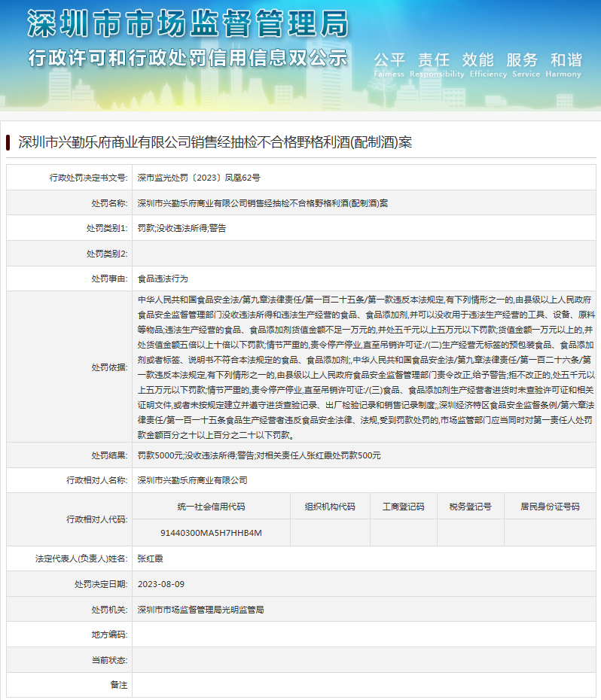Select the label 处罚决定日期

pyautogui.click(x=101, y=584)
